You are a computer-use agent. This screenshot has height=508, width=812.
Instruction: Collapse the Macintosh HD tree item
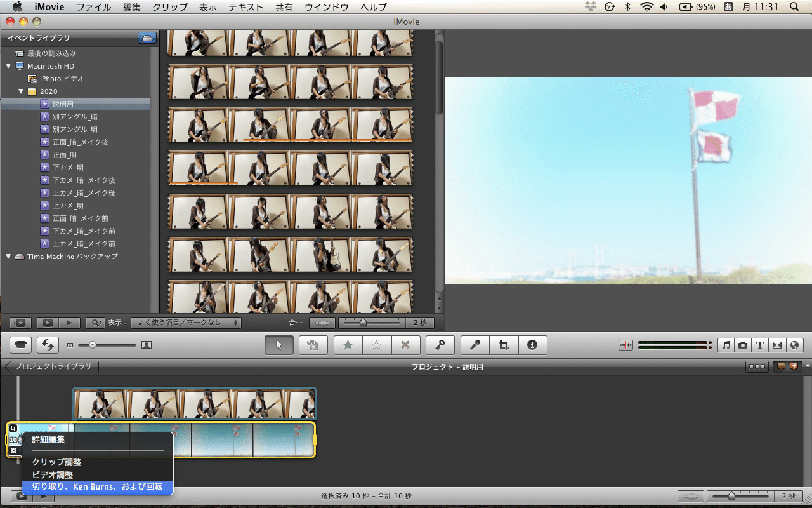8,66
